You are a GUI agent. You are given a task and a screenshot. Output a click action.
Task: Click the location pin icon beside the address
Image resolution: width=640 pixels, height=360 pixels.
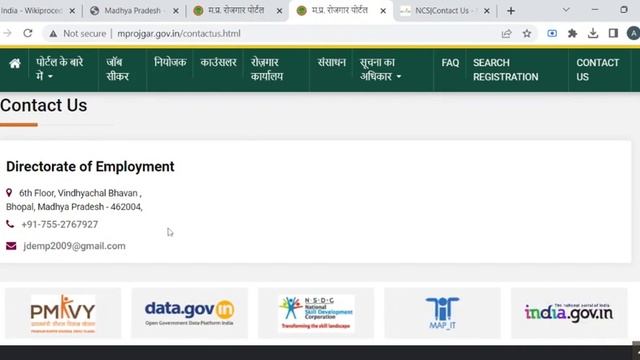tap(9, 192)
